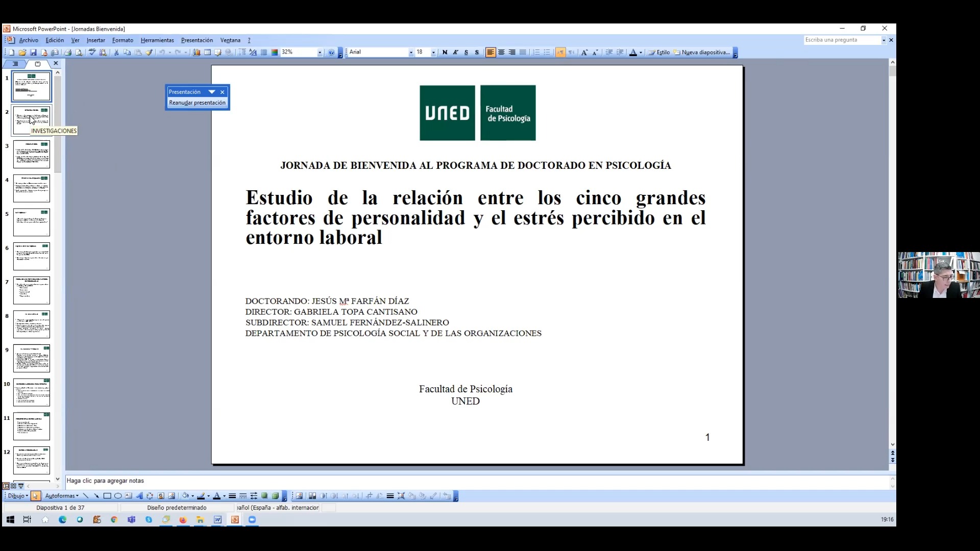Insert a diagram or organization chart
This screenshot has width=980, height=551.
point(150,496)
